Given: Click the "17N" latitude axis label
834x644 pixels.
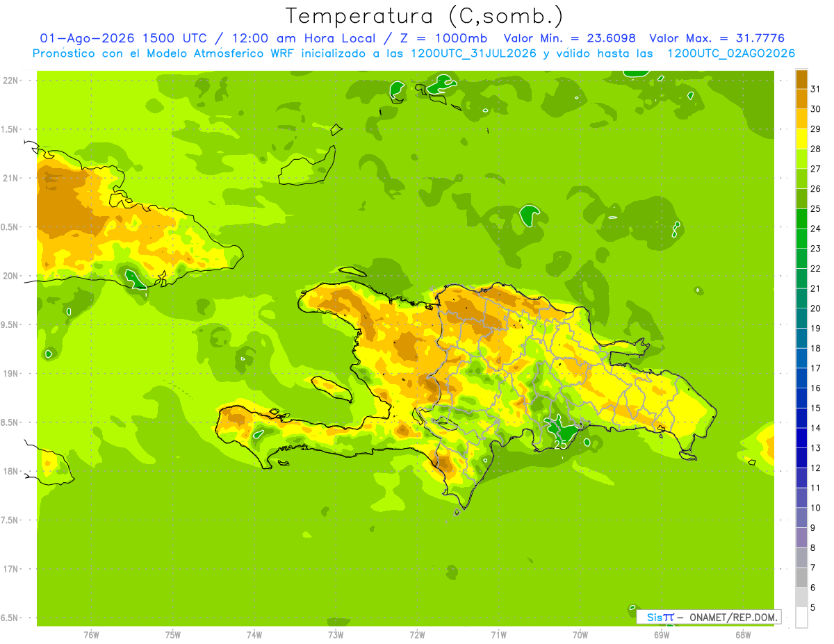Looking at the screenshot, I should 10,570.
